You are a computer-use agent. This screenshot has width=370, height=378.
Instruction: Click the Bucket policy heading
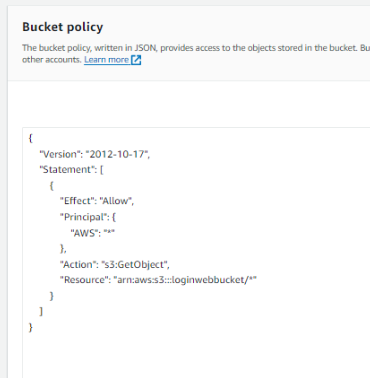63,27
